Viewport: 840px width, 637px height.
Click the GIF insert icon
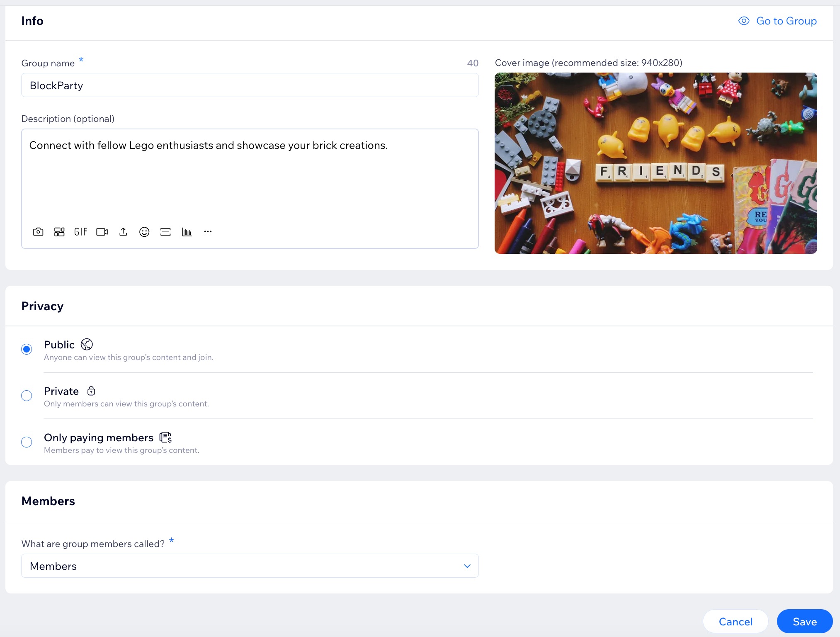point(80,232)
